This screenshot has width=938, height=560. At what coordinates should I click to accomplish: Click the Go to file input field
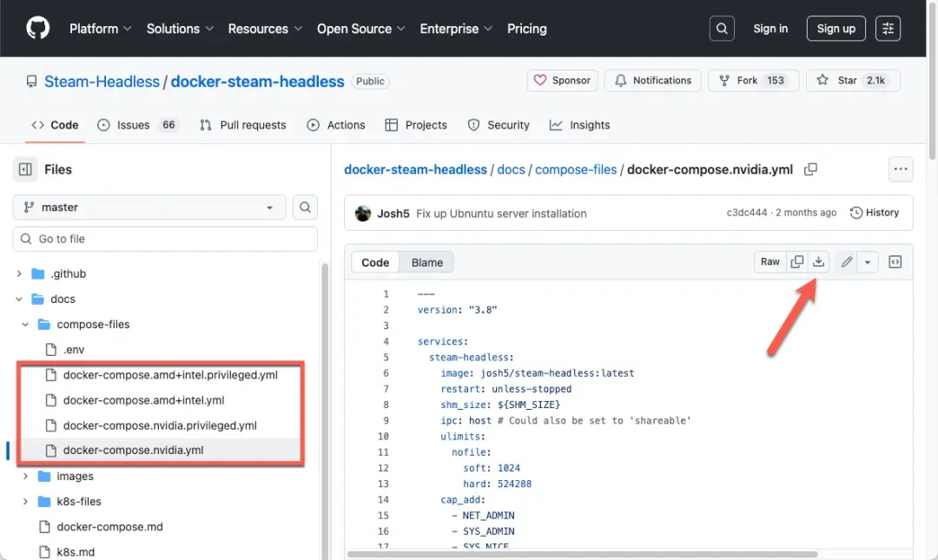[165, 238]
